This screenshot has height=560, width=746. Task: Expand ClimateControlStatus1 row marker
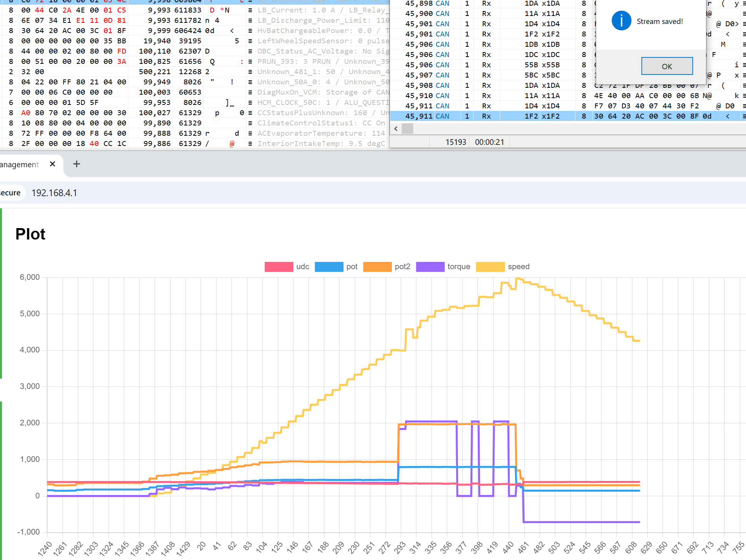[250, 123]
